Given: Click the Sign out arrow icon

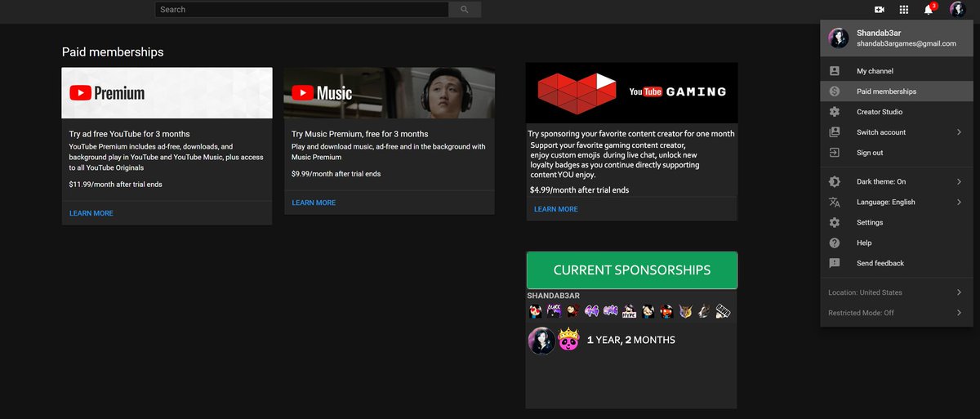Looking at the screenshot, I should (835, 153).
